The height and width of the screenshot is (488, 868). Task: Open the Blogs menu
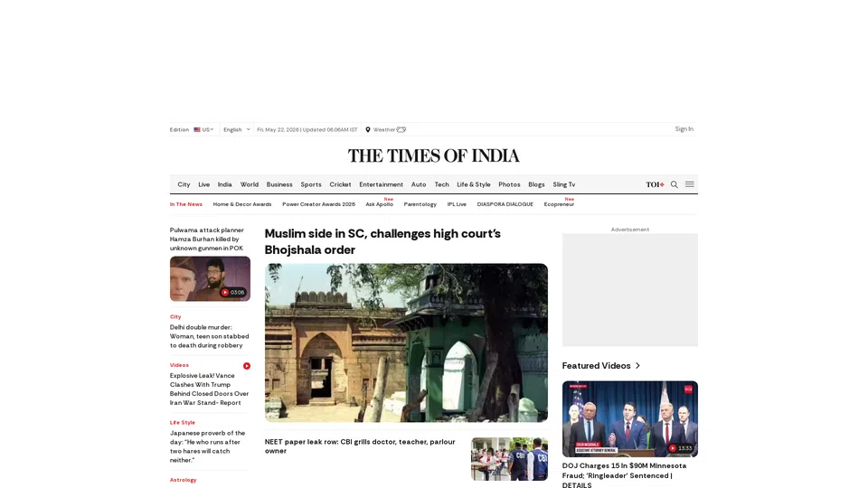[x=536, y=184]
